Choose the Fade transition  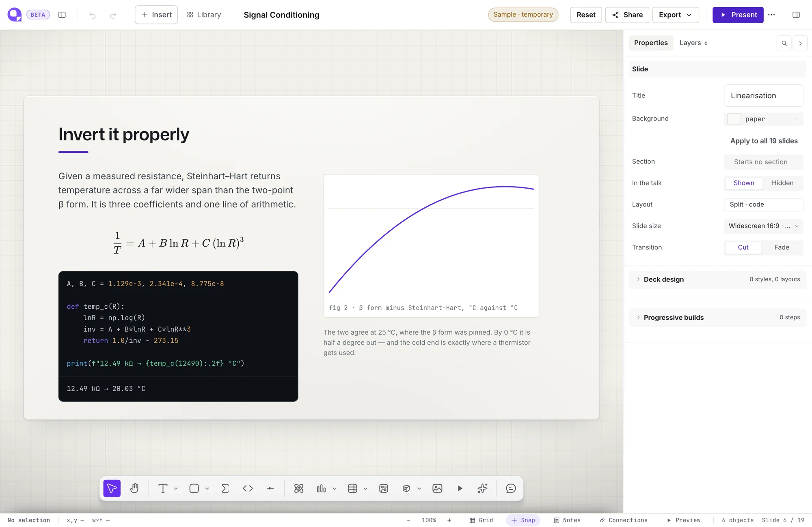point(782,247)
